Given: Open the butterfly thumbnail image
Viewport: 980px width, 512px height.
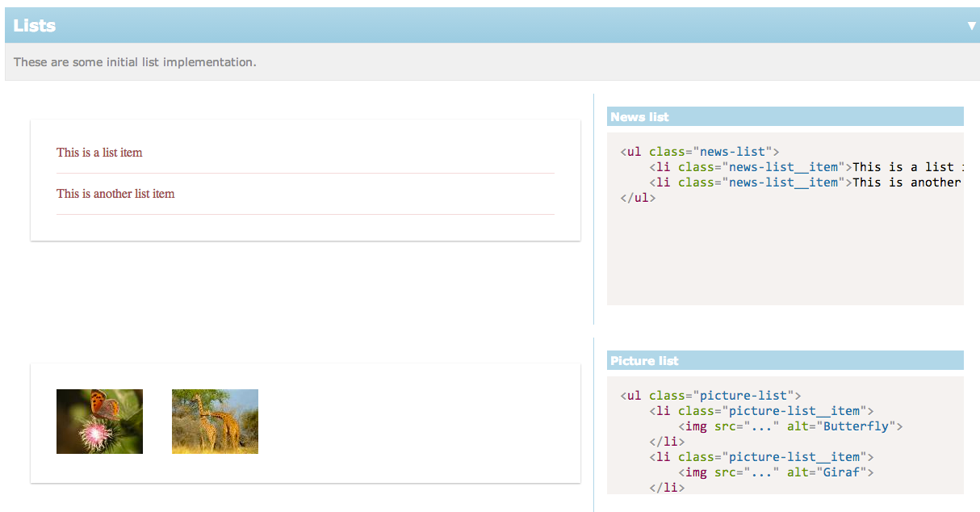Looking at the screenshot, I should (x=99, y=422).
